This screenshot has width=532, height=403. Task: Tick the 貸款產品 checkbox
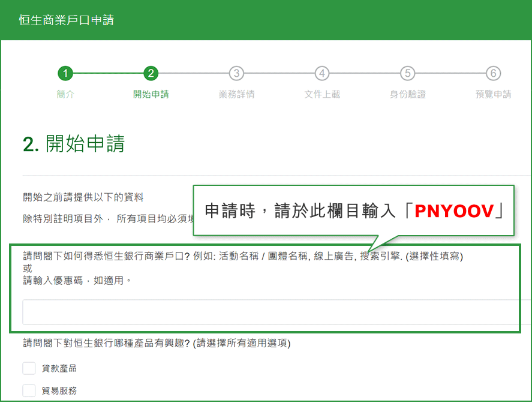coord(29,368)
